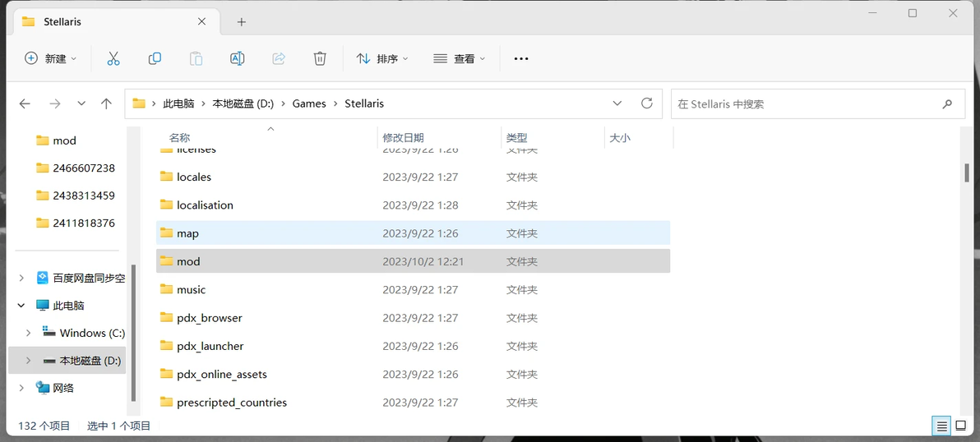Expand 百度网盘同步空间 in sidebar

click(21, 278)
